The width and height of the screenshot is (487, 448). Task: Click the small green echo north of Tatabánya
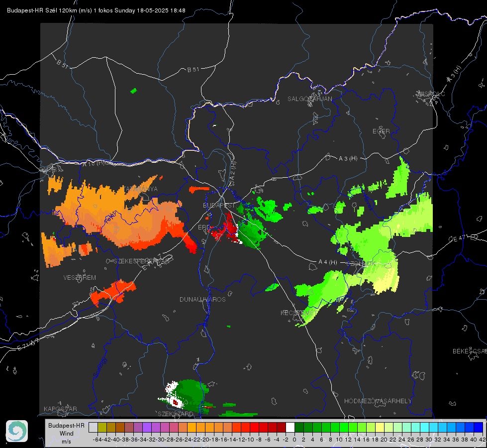tap(133, 91)
